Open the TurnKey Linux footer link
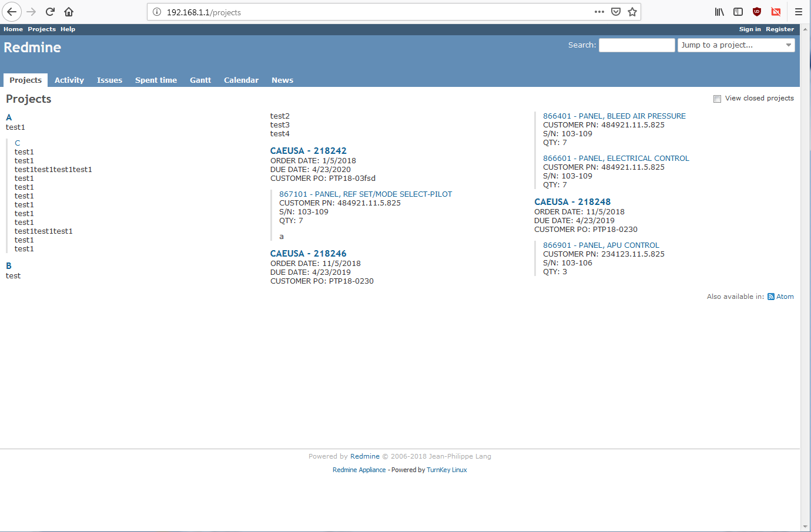The width and height of the screenshot is (811, 532). (x=447, y=470)
